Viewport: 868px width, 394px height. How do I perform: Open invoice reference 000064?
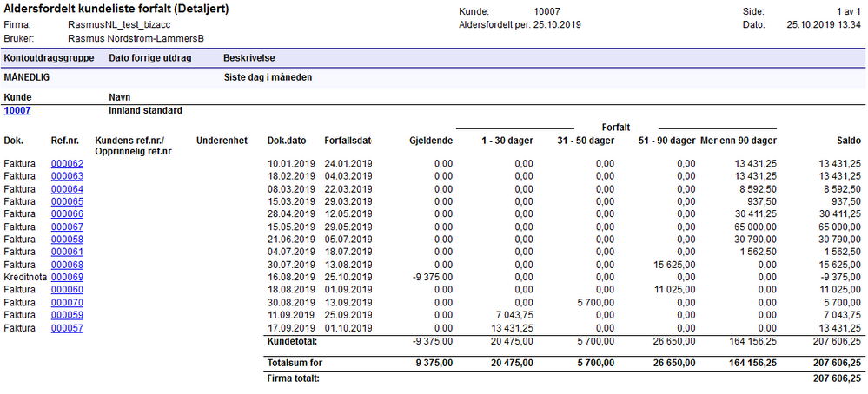pos(67,188)
